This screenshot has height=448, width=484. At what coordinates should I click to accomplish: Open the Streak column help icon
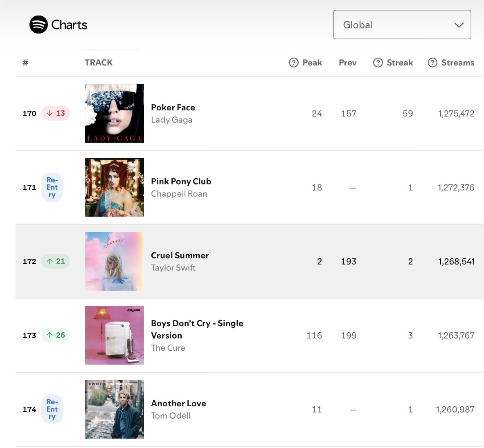[x=378, y=63]
